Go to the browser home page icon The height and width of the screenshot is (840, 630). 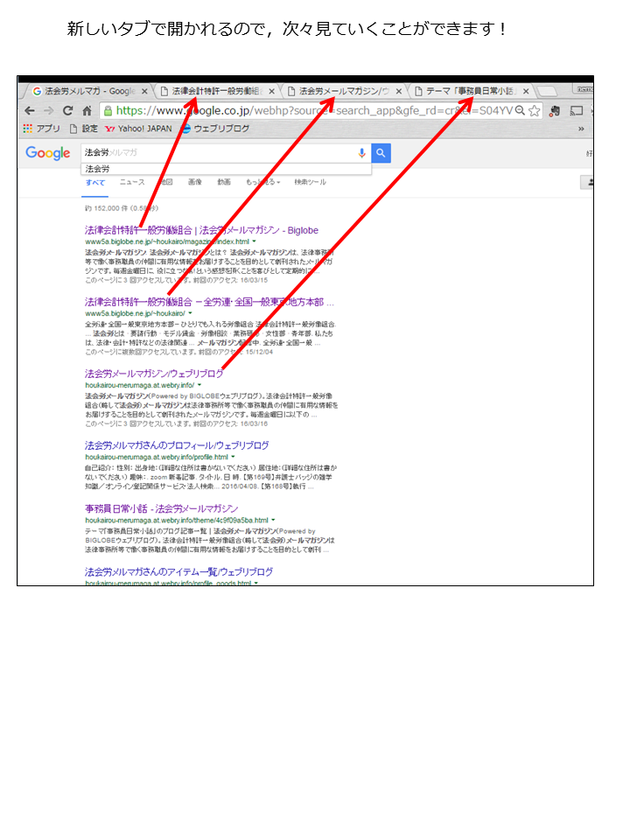point(87,111)
